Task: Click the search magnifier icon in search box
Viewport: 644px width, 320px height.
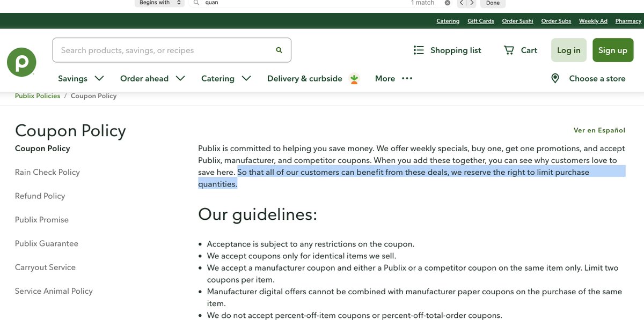Action: pos(279,50)
